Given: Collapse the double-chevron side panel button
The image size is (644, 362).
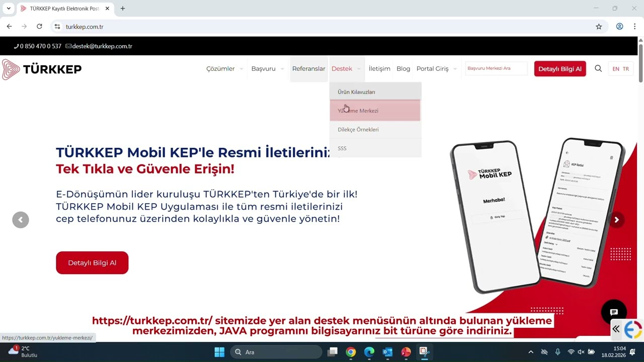Looking at the screenshot, I should click(x=616, y=329).
